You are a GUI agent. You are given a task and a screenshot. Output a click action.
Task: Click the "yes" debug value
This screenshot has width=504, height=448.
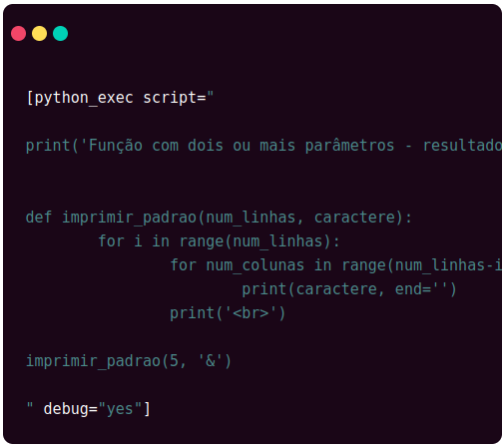click(x=120, y=409)
